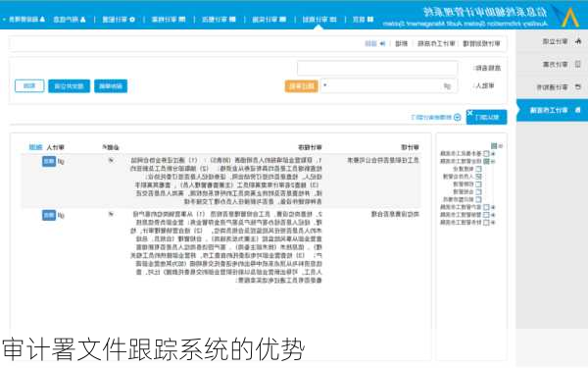Check the 合规管理 checkbox
588x368 pixels.
[x=478, y=192]
